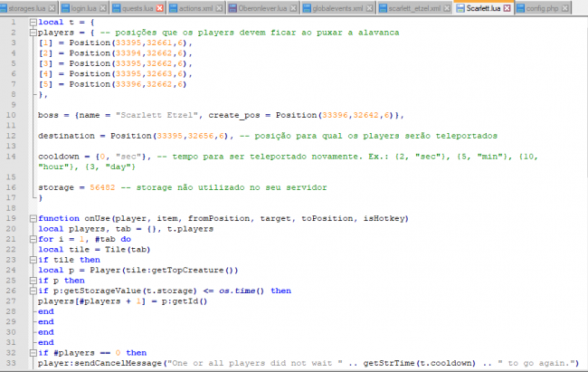This screenshot has width=588, height=372.
Task: Open the globalevents.xml tab
Action: coord(337,8)
